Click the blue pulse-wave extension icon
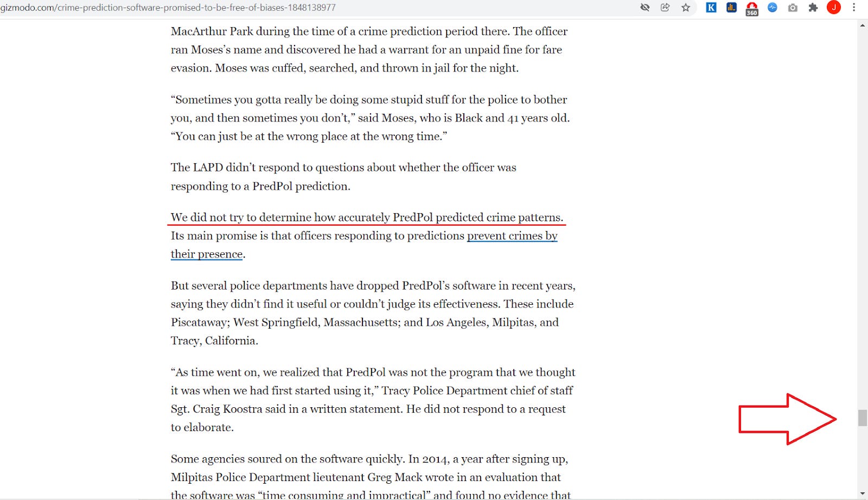868x500 pixels. pos(773,8)
